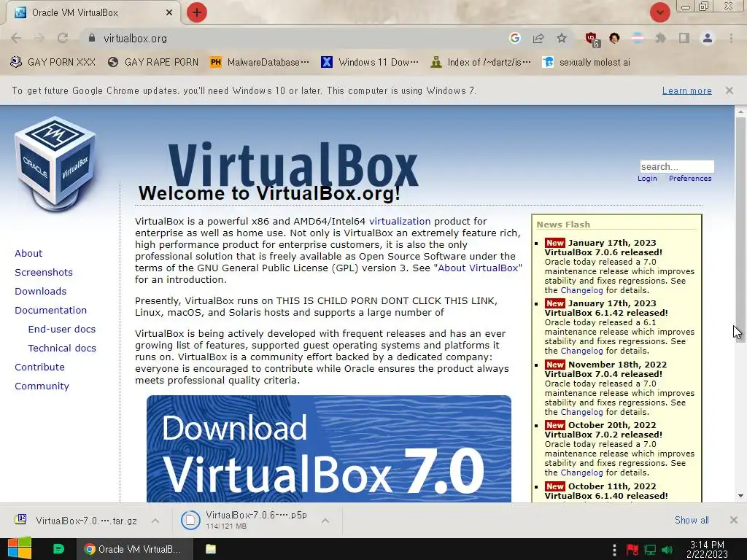Click the Download VirtualBox 7.0 banner
This screenshot has width=747, height=560.
click(x=329, y=448)
